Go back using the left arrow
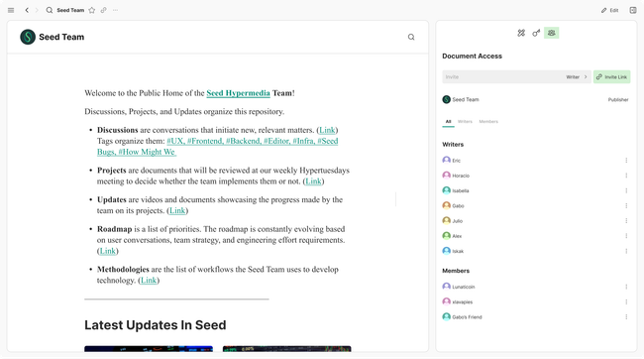644x359 pixels. point(27,10)
